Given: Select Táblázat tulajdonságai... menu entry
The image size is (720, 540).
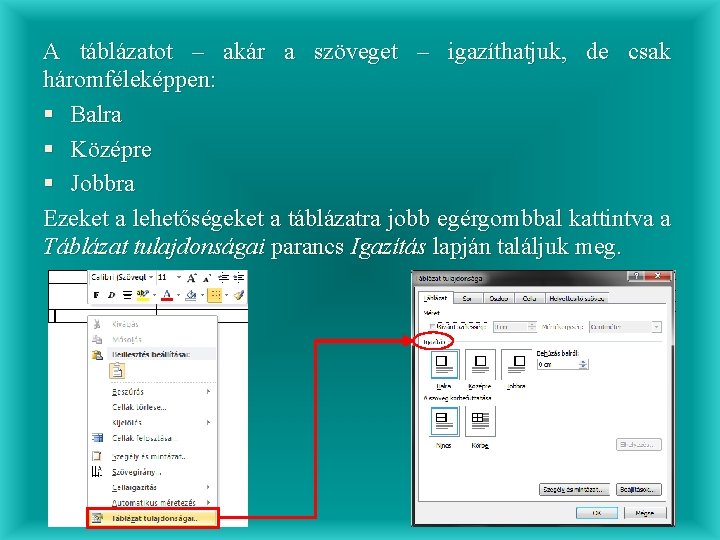Looking at the screenshot, I should [152, 518].
